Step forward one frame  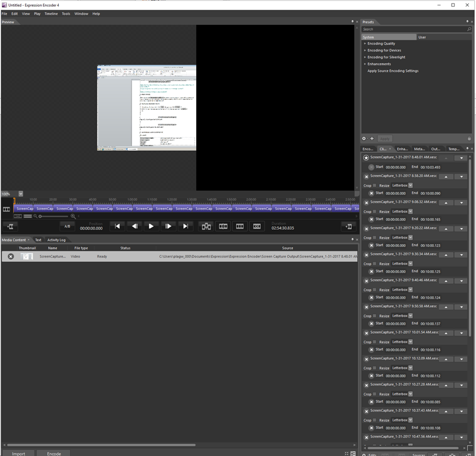click(x=168, y=226)
